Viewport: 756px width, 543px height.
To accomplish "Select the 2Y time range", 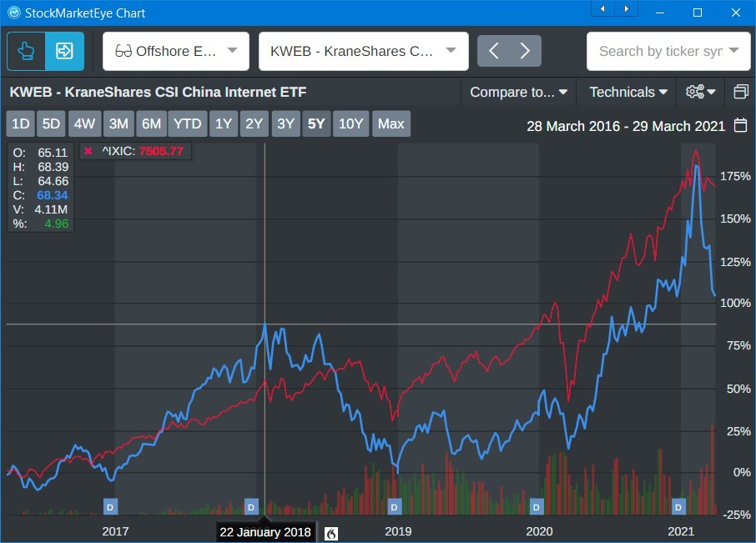I will click(x=255, y=123).
